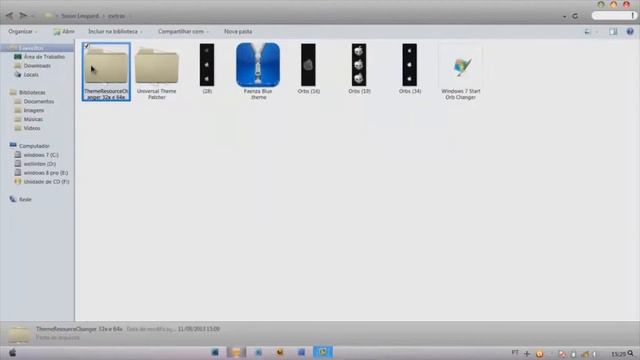Open Documentos library
Screen dimensions: 640x360
(34, 101)
